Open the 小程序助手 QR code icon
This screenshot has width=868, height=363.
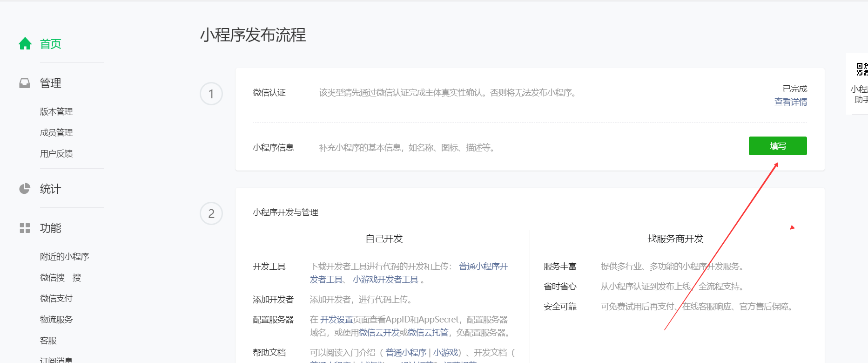point(862,69)
